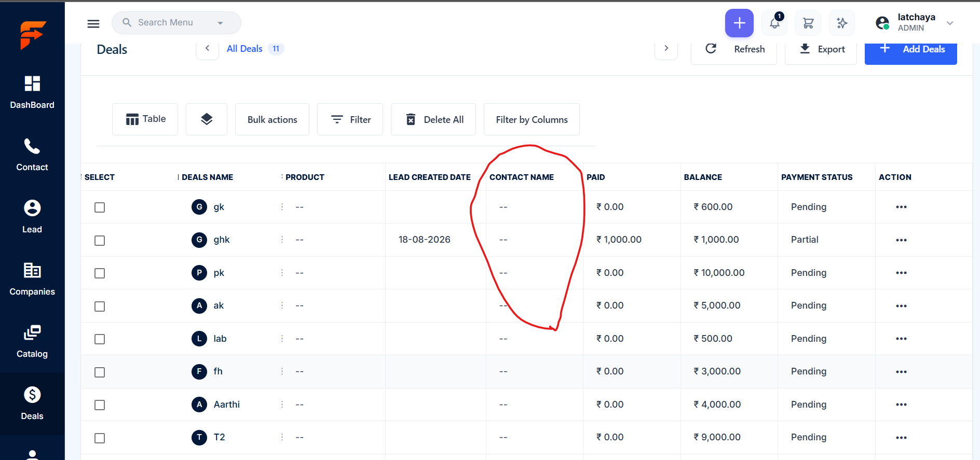Open the actions menu for T2 row
The height and width of the screenshot is (460, 980).
[901, 438]
